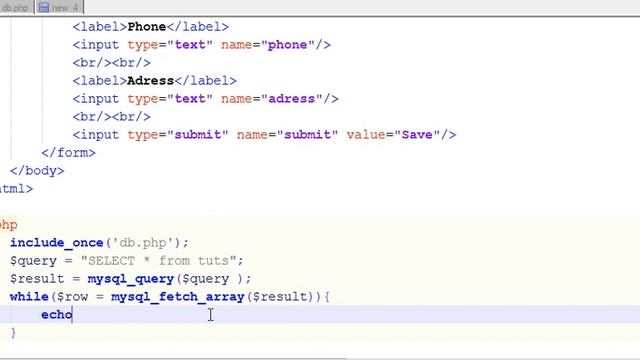Click the Adress label line
The width and height of the screenshot is (640, 360).
[x=155, y=81]
